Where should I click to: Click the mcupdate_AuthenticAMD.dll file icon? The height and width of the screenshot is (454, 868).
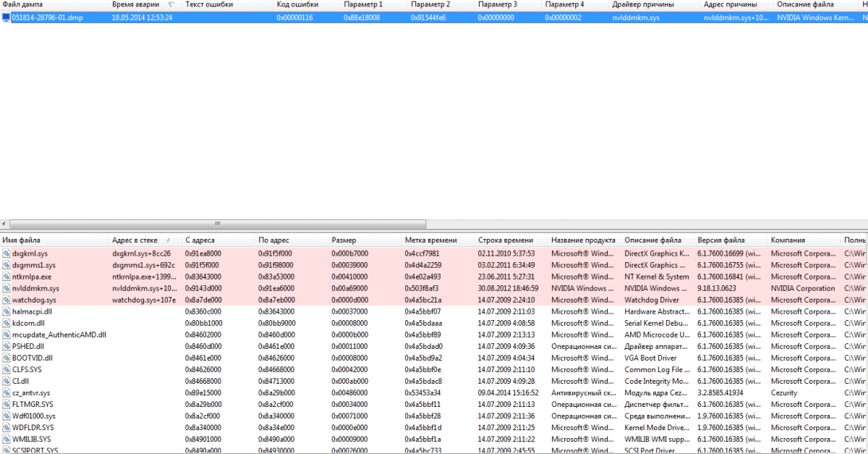(x=7, y=335)
